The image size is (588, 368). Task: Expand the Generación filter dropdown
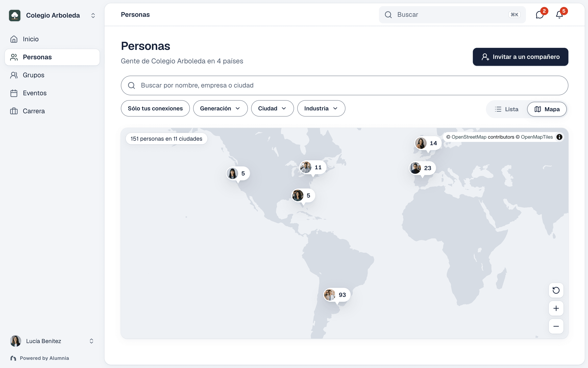(220, 108)
